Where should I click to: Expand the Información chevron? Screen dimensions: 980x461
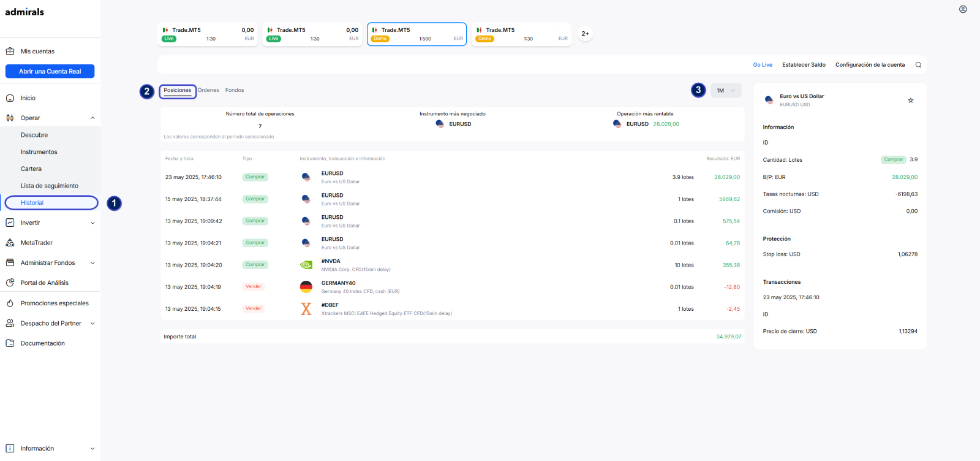coord(92,449)
